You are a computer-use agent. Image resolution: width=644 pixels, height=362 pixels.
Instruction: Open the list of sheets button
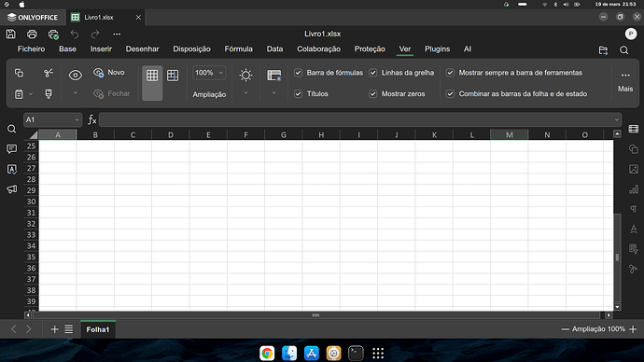pos(68,329)
